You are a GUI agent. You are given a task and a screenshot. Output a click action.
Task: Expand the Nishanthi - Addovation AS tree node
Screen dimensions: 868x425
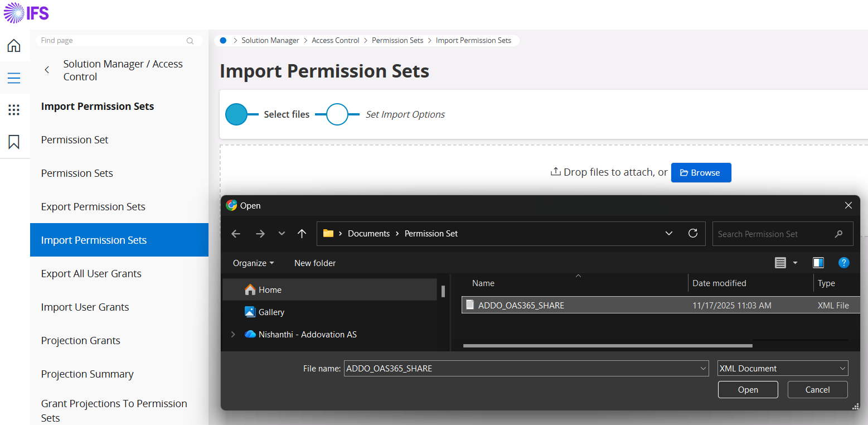coord(232,335)
